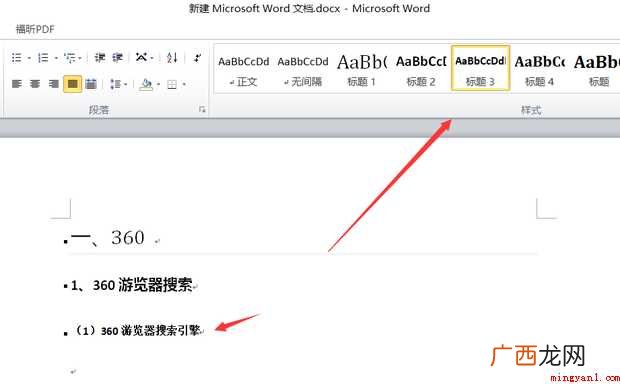Open the borders dropdown arrow
This screenshot has height=384, width=620.
click(x=184, y=84)
